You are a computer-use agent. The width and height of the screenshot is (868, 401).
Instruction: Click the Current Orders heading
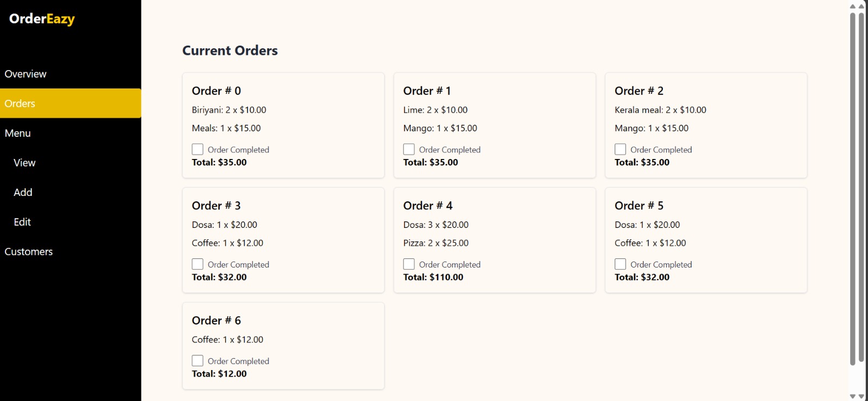[230, 50]
